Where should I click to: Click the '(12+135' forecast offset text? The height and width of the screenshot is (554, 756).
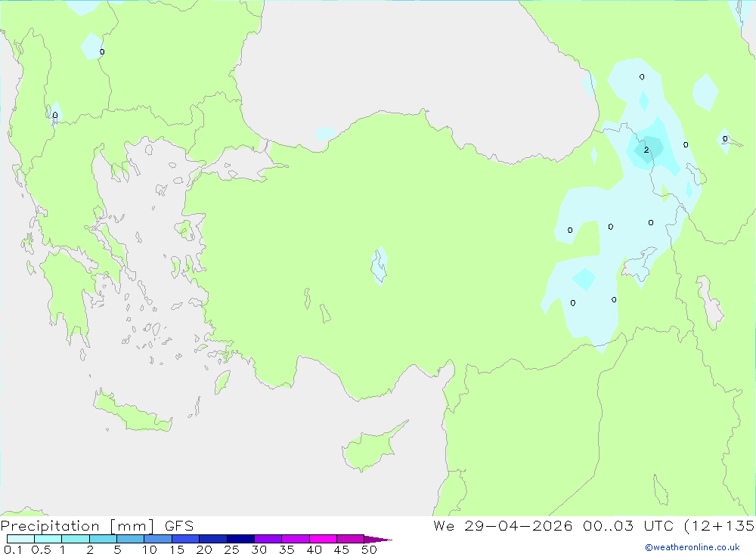click(x=720, y=525)
